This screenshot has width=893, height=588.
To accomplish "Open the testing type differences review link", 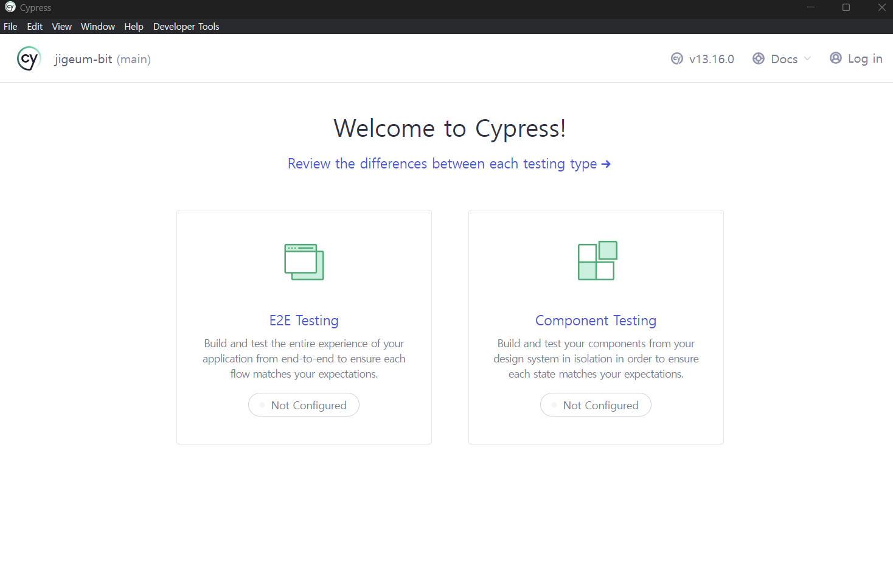I will tap(449, 164).
